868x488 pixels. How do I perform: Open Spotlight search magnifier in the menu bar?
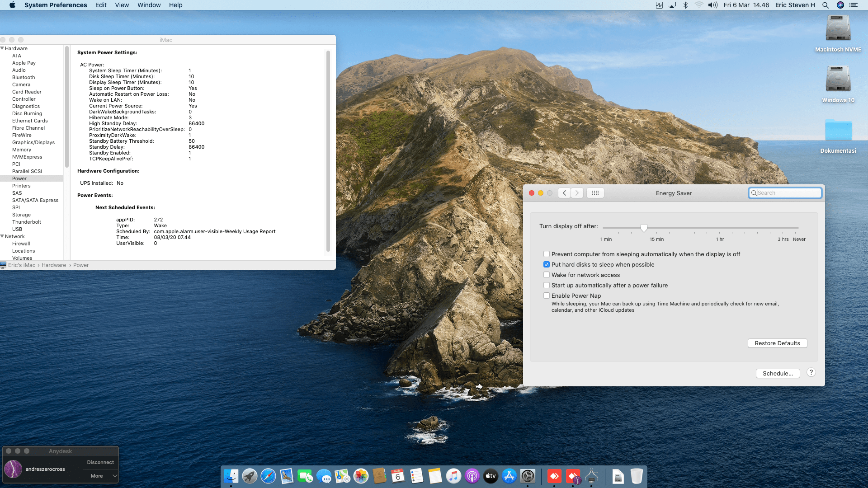[x=825, y=5]
